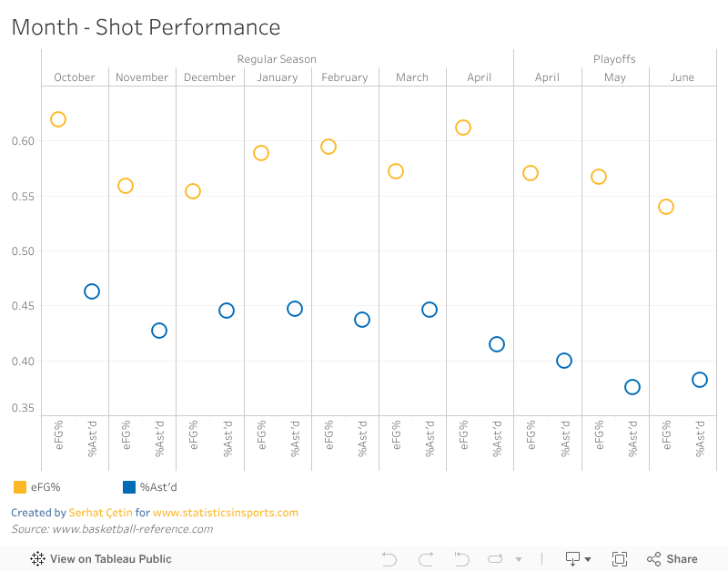
Task: Expand the refresh options dropdown arrow
Action: pos(519,559)
